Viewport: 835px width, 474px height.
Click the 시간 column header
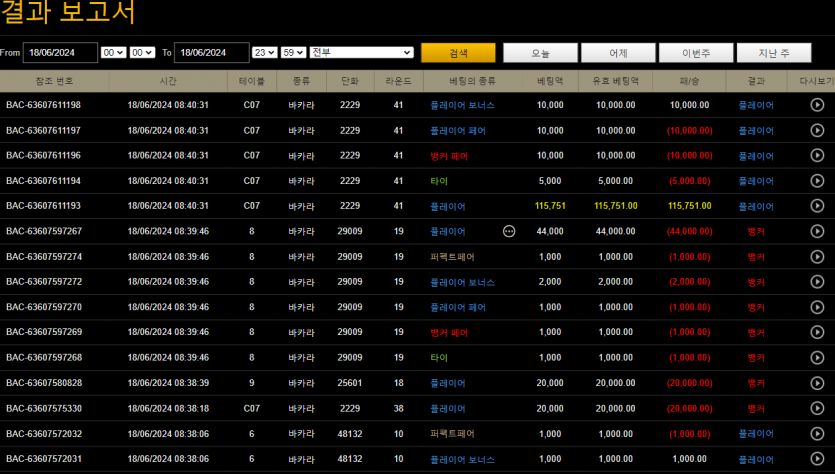[x=168, y=81]
